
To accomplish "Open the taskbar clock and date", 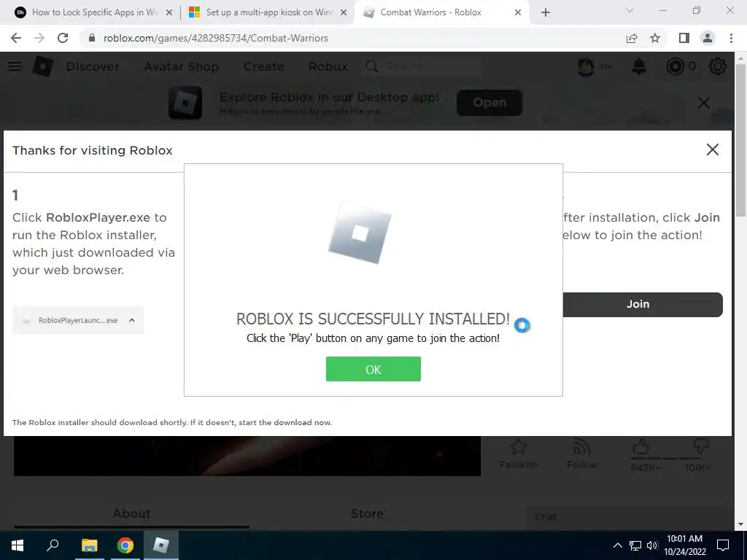I will coord(684,545).
